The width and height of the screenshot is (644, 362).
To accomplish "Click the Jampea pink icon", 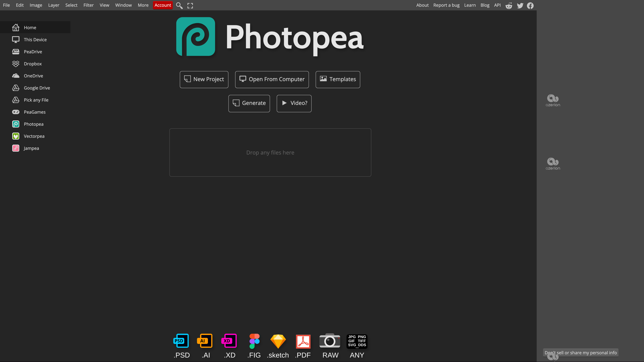I will point(16,148).
